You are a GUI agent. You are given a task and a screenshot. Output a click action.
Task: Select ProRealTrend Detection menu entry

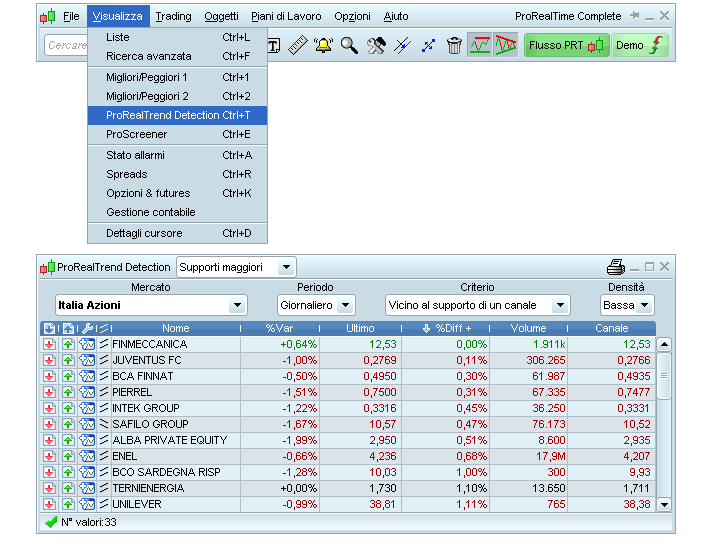[x=178, y=116]
